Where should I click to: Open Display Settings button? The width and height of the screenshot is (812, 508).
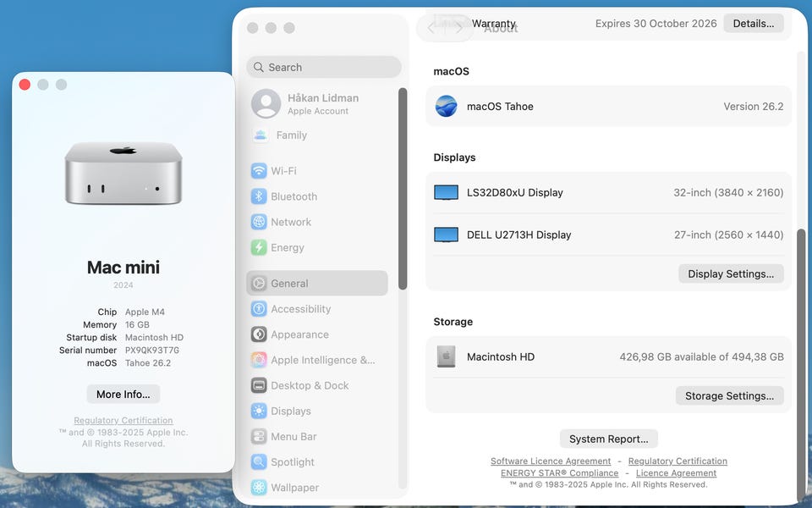[731, 273]
